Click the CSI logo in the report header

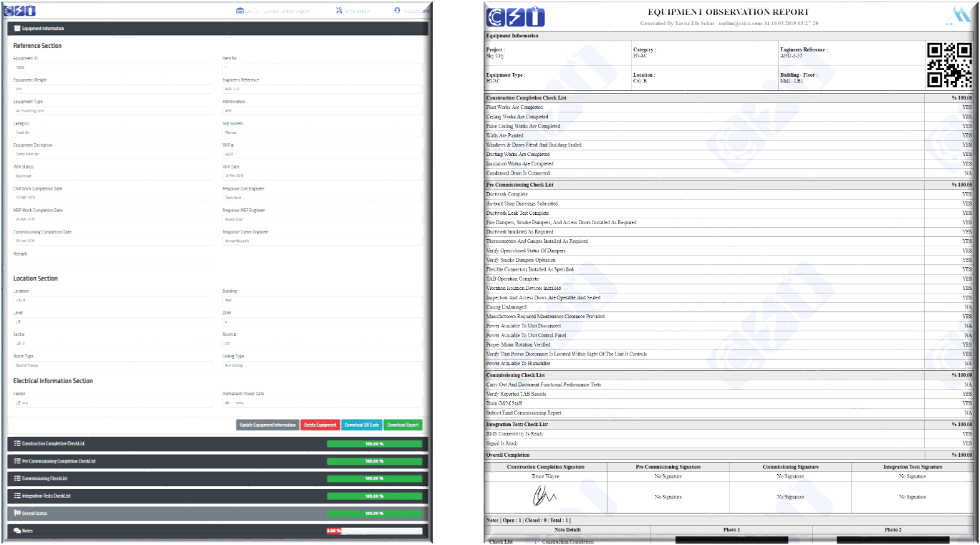(515, 16)
